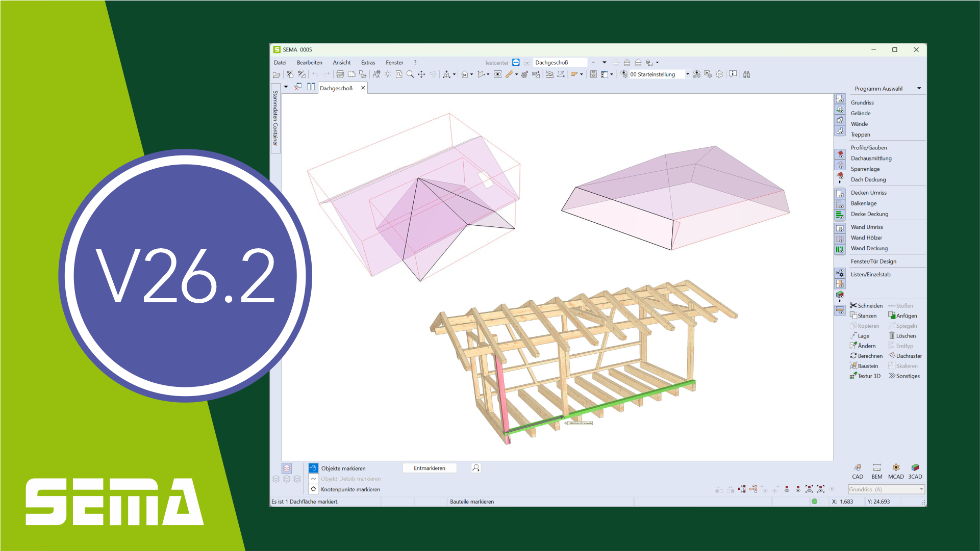Screen dimensions: 980x551
Task: Open the Listen/Einzelstab program
Action: (871, 274)
